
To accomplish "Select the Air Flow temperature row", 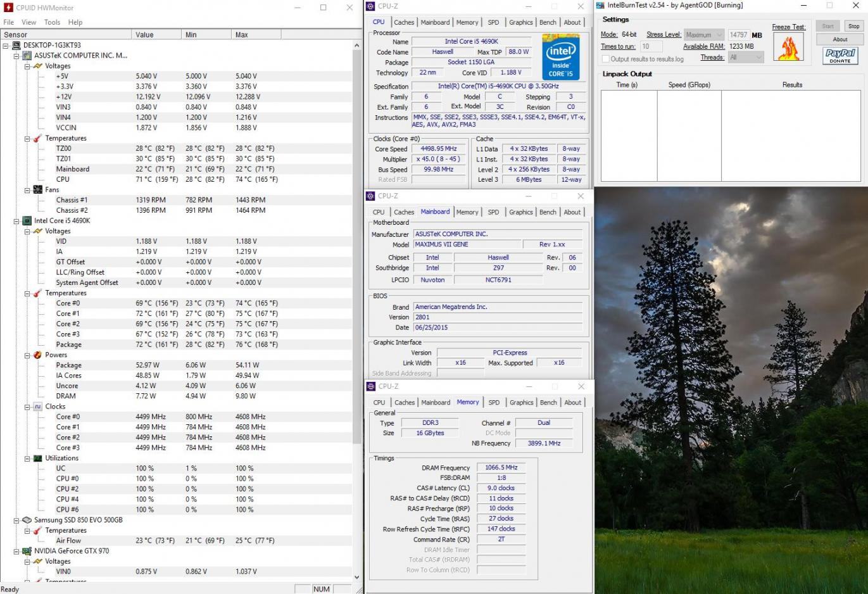I will 176,541.
